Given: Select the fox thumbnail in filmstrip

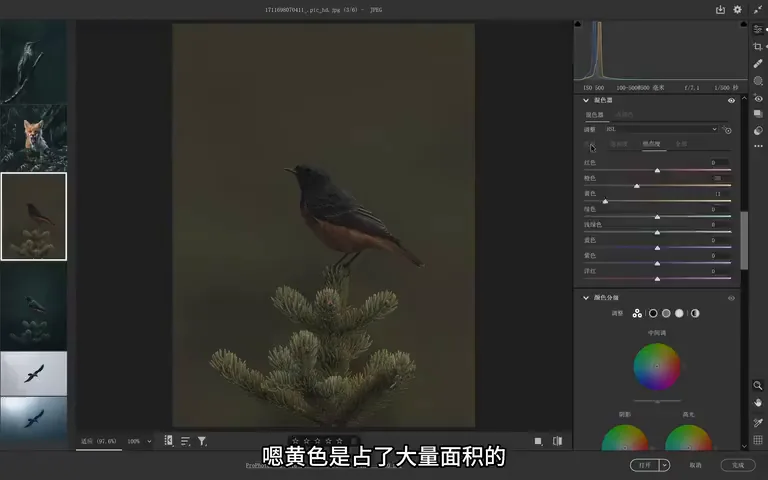Looking at the screenshot, I should pyautogui.click(x=33, y=138).
